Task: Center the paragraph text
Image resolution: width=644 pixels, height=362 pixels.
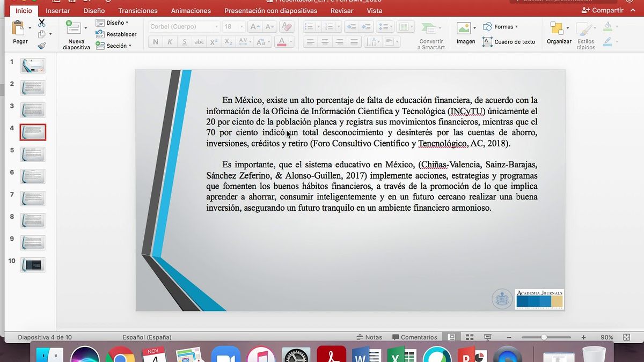Action: click(x=325, y=42)
